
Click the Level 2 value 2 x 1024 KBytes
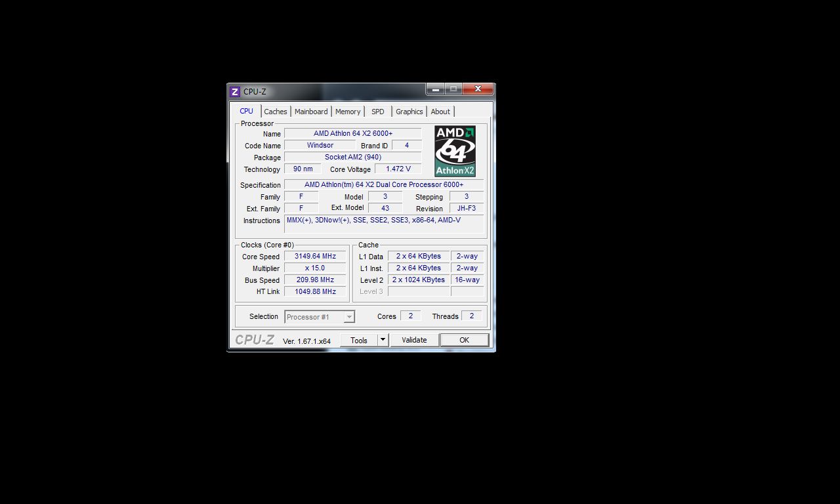pos(419,280)
